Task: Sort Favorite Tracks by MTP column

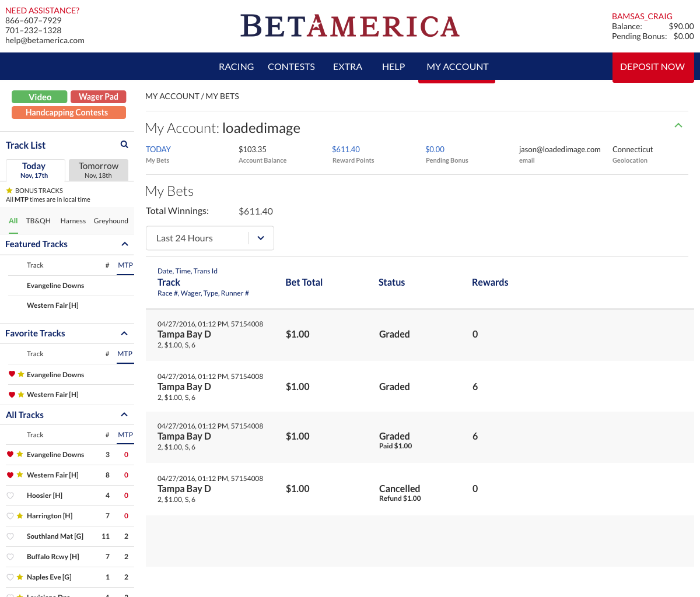Action: pos(125,354)
